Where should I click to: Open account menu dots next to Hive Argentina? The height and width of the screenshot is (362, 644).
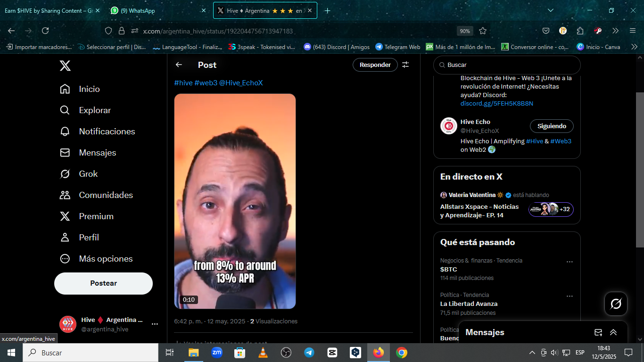point(155,324)
